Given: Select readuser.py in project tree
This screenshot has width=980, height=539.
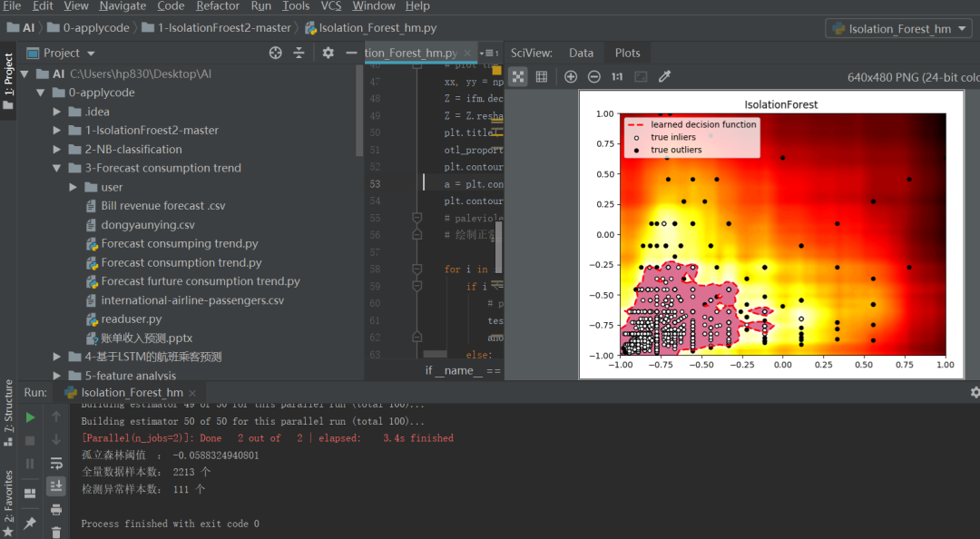Looking at the screenshot, I should [132, 318].
